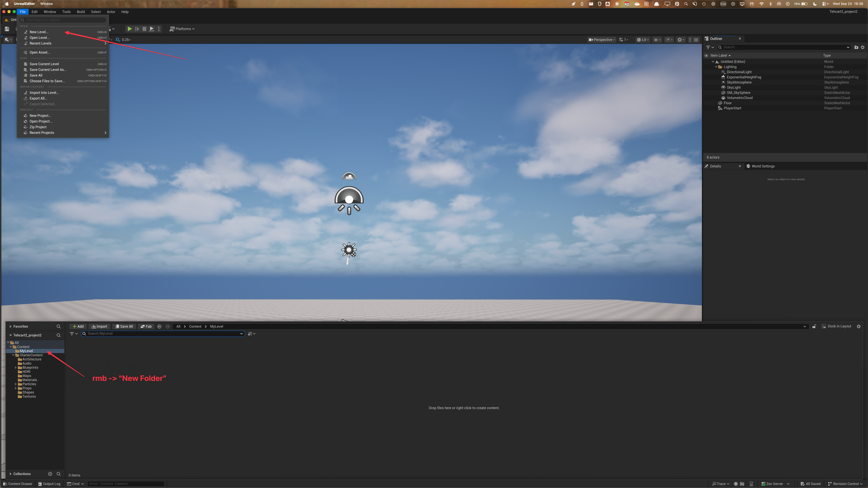Go forward in Content Browser history

[x=168, y=326]
